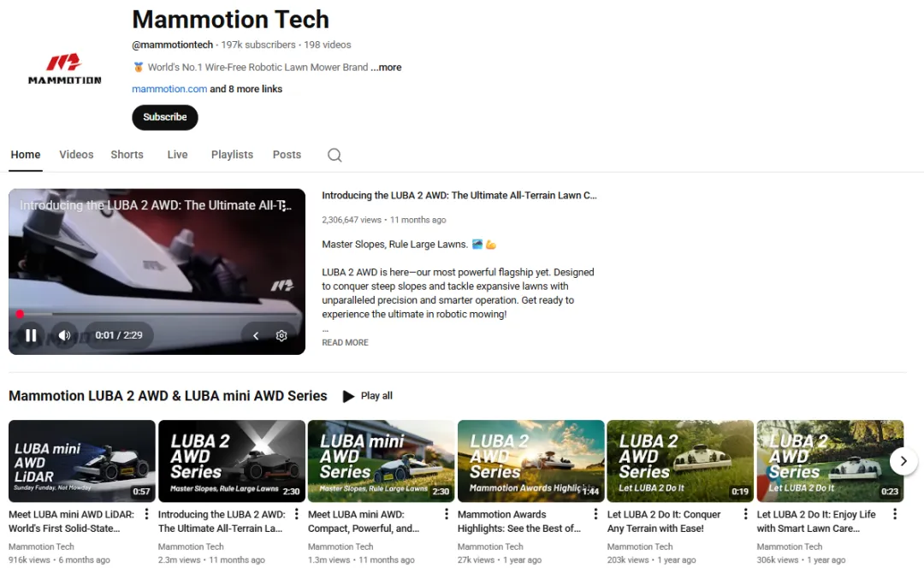The image size is (924, 573).
Task: Visit the mammotion.com link
Action: click(x=169, y=89)
